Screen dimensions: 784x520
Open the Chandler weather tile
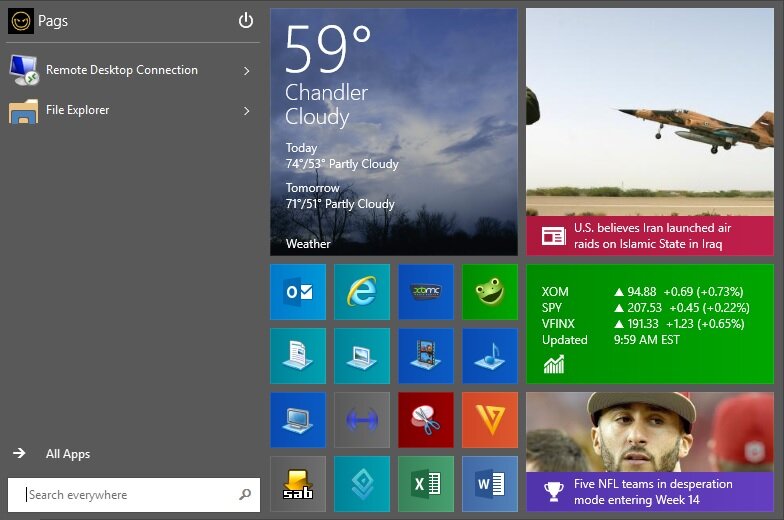[394, 132]
